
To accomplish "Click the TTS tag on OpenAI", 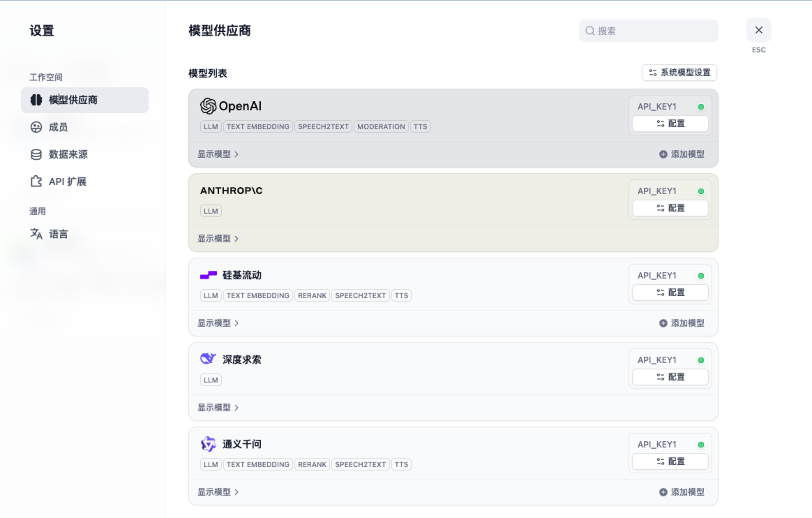I will (x=421, y=126).
